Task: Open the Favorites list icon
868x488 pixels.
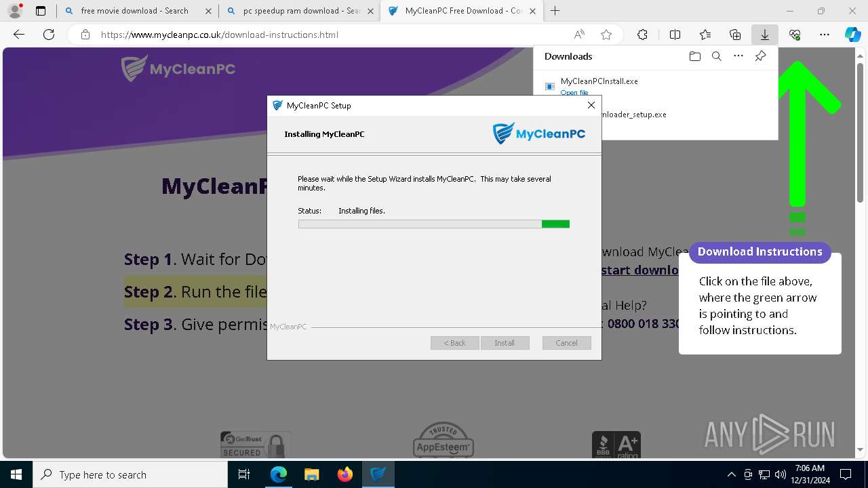Action: click(705, 35)
